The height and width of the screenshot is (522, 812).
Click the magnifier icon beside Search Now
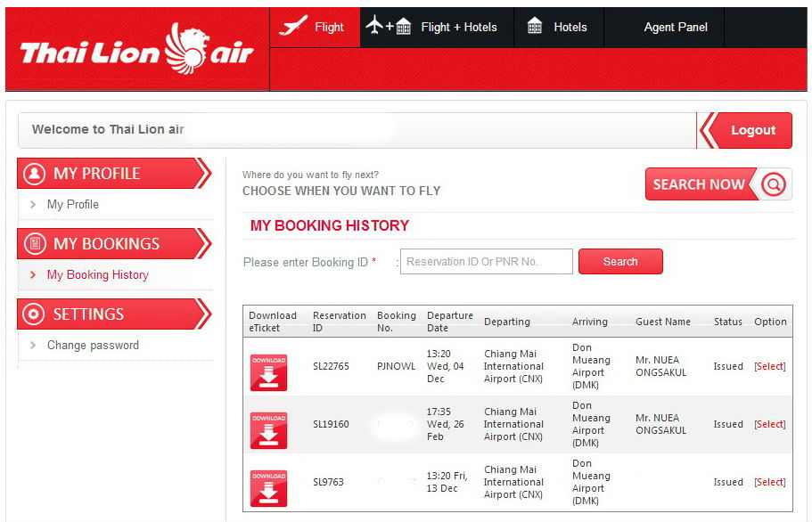pyautogui.click(x=774, y=184)
